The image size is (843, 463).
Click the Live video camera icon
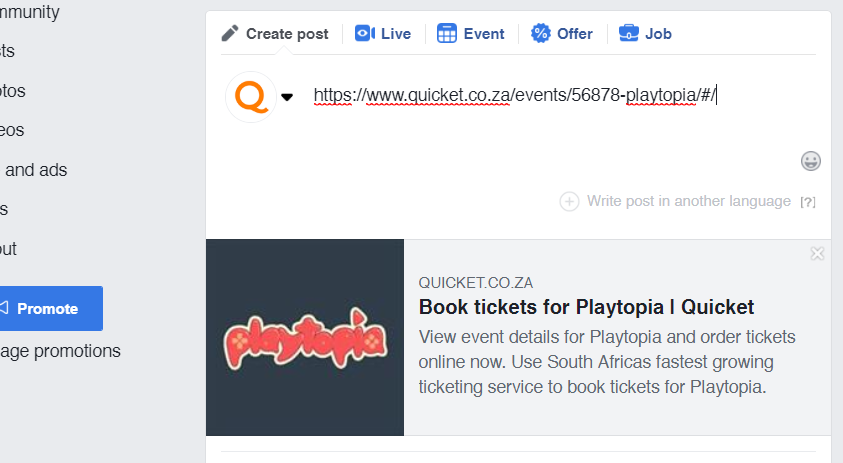pyautogui.click(x=364, y=33)
